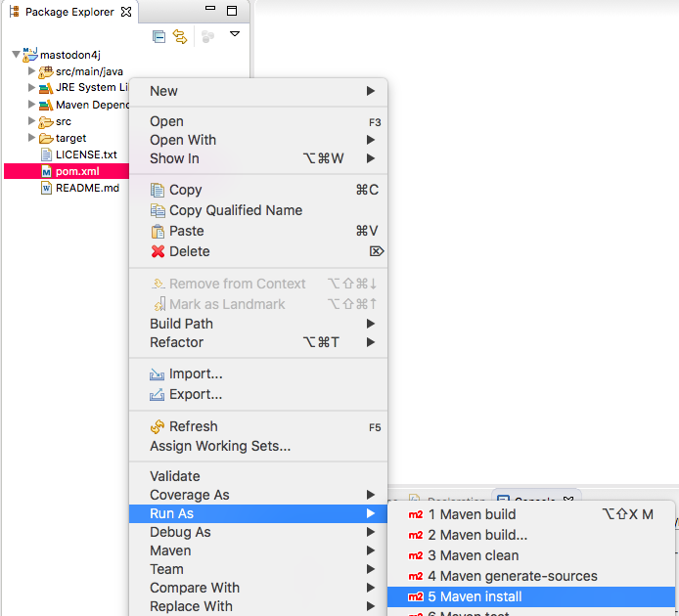Toggle Link with Editor icon

(x=180, y=37)
